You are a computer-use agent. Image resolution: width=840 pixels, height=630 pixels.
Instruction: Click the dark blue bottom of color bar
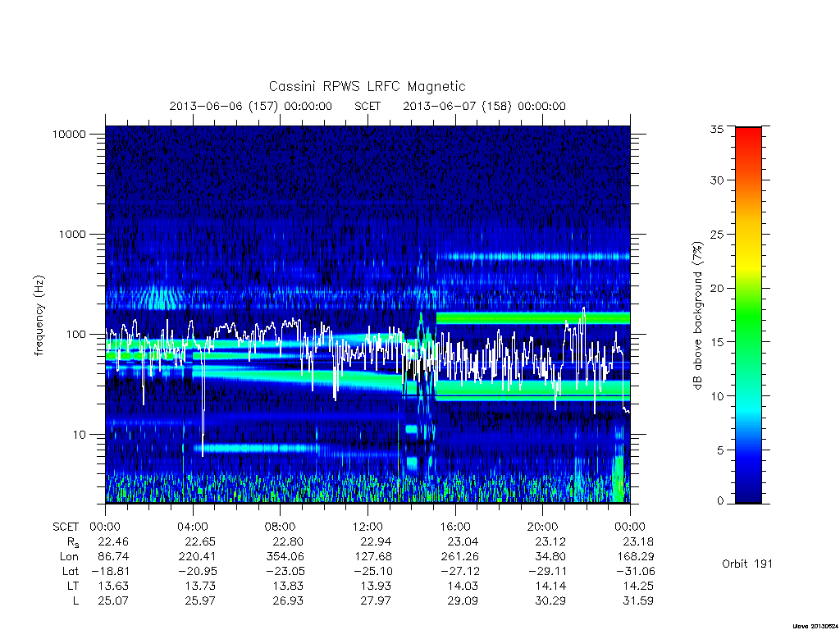click(748, 495)
